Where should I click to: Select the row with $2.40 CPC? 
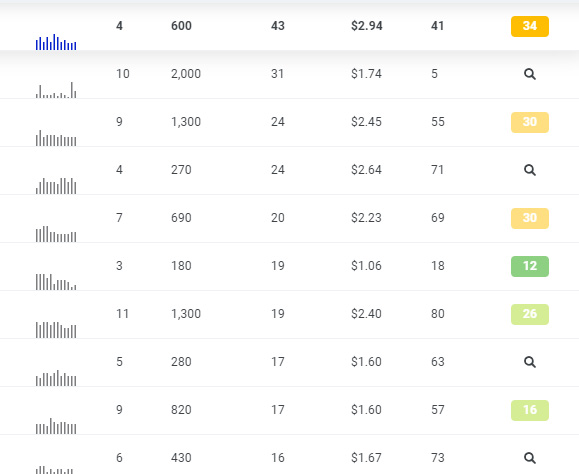(x=290, y=315)
